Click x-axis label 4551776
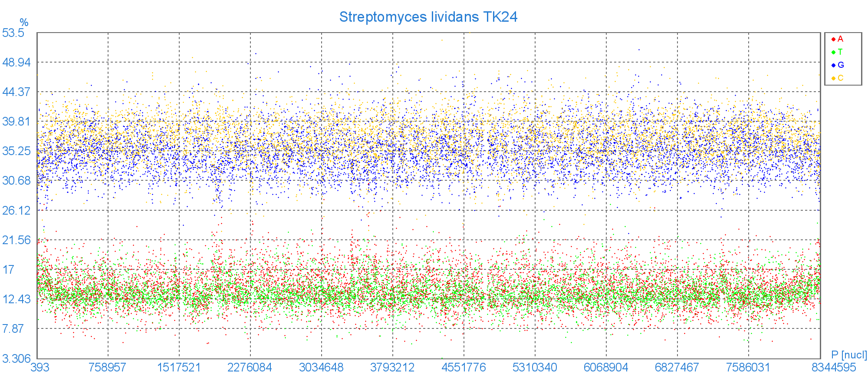868x391 pixels. click(x=464, y=368)
